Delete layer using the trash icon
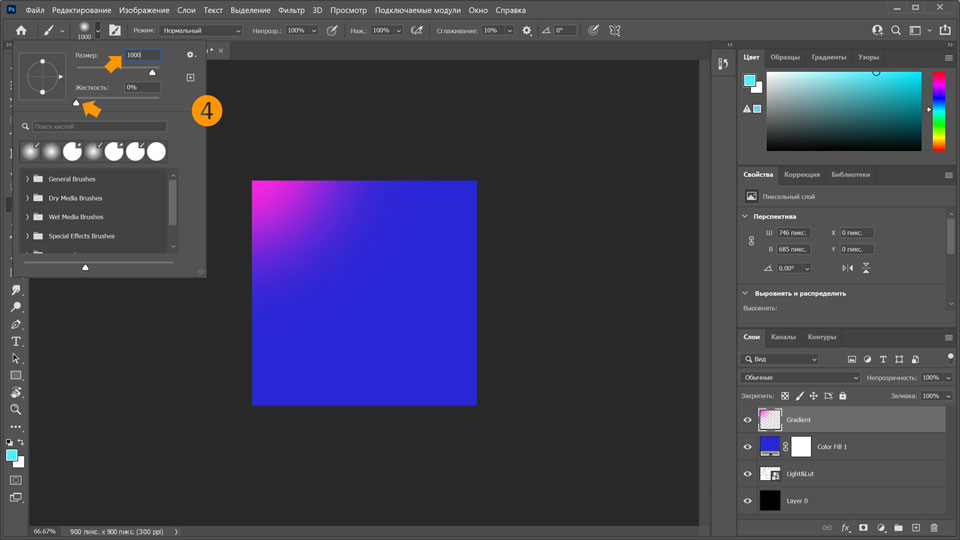The image size is (960, 540). point(934,527)
